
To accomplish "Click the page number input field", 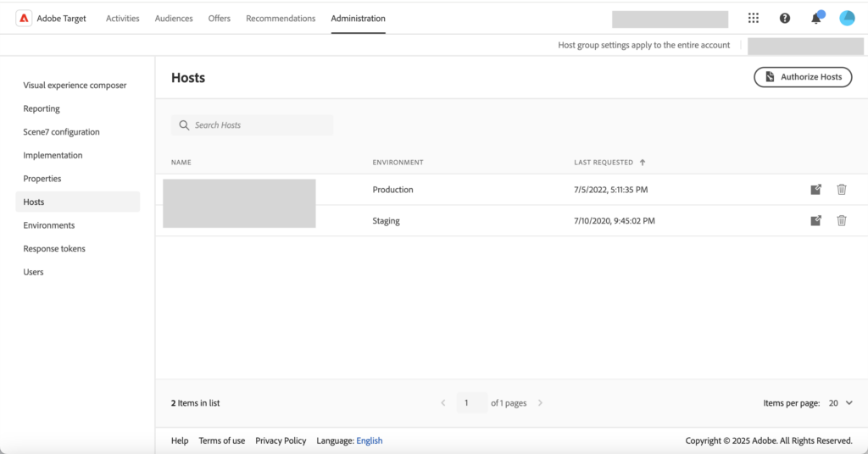I will (471, 403).
